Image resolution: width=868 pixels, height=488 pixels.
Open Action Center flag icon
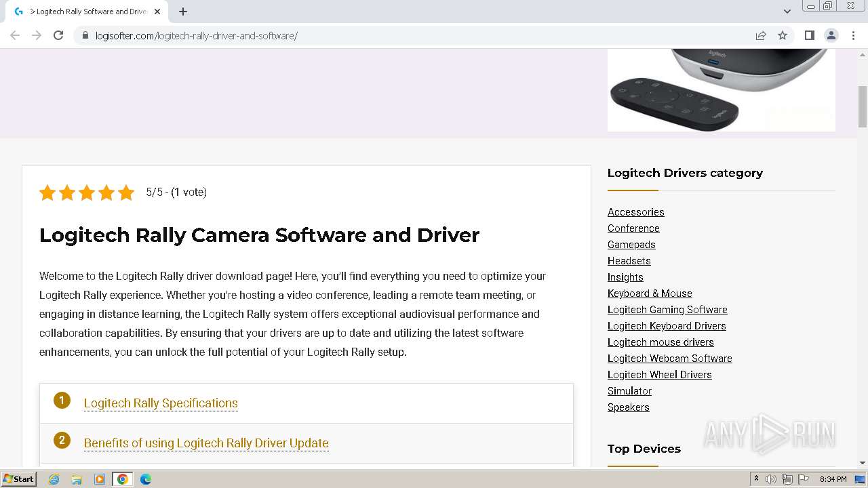point(804,479)
